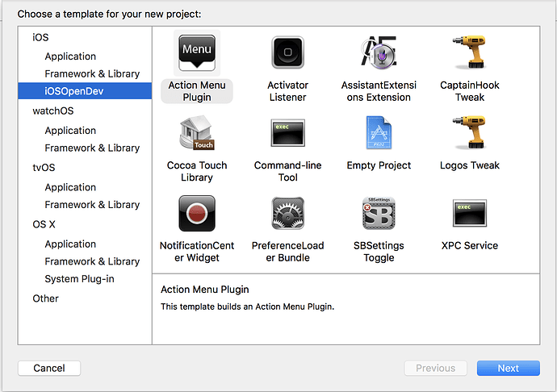
Task: Pick the SBSettings Toggle template icon
Action: pos(379,213)
